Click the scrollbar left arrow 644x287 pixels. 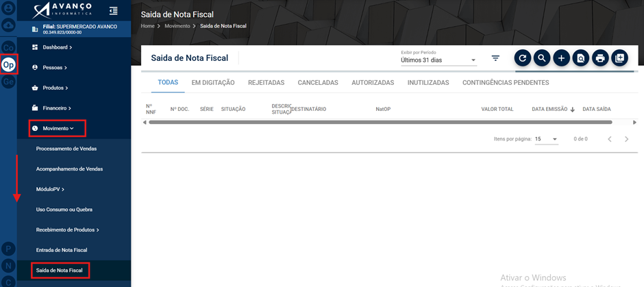[144, 123]
